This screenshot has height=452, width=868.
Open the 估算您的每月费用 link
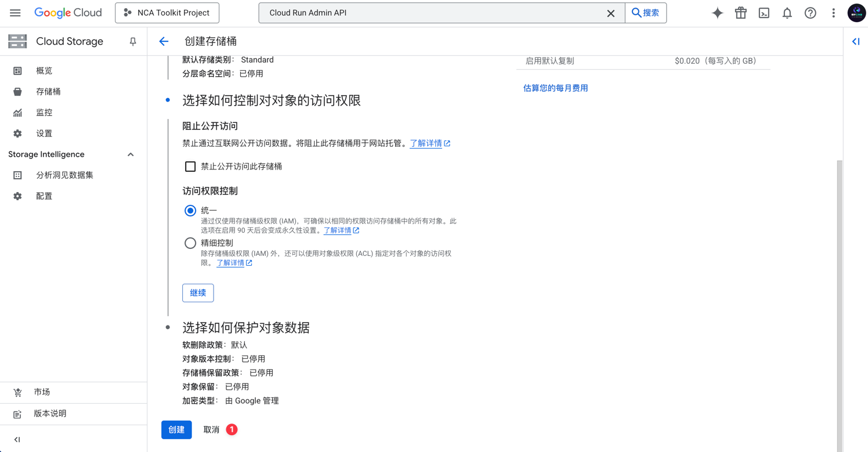click(555, 88)
